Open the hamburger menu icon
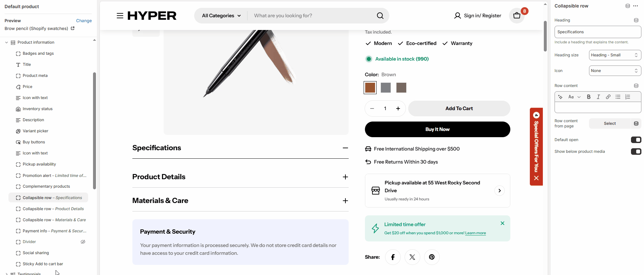The height and width of the screenshot is (275, 644). pyautogui.click(x=120, y=16)
